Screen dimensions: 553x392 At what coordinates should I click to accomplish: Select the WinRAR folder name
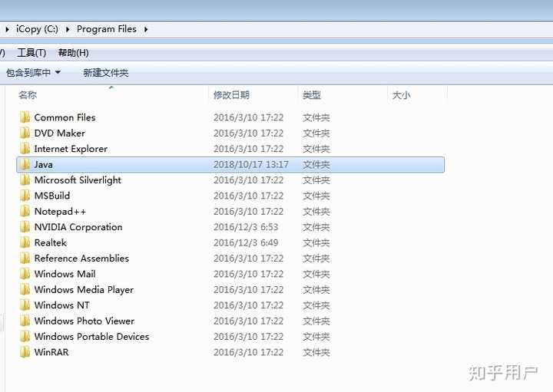click(51, 352)
